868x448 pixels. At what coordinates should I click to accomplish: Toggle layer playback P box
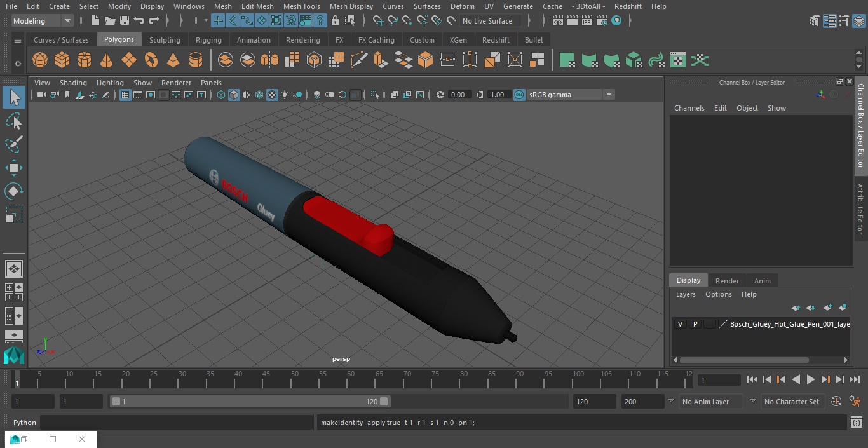[x=695, y=324]
